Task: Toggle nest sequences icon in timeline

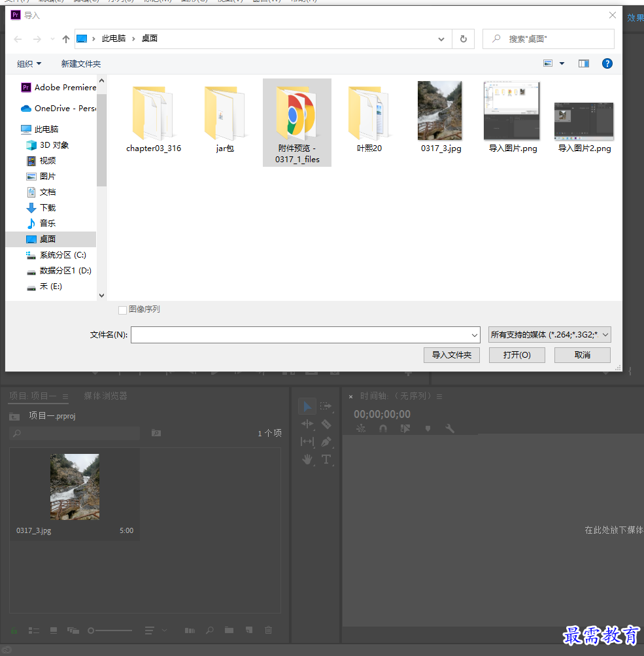Action: pos(361,428)
